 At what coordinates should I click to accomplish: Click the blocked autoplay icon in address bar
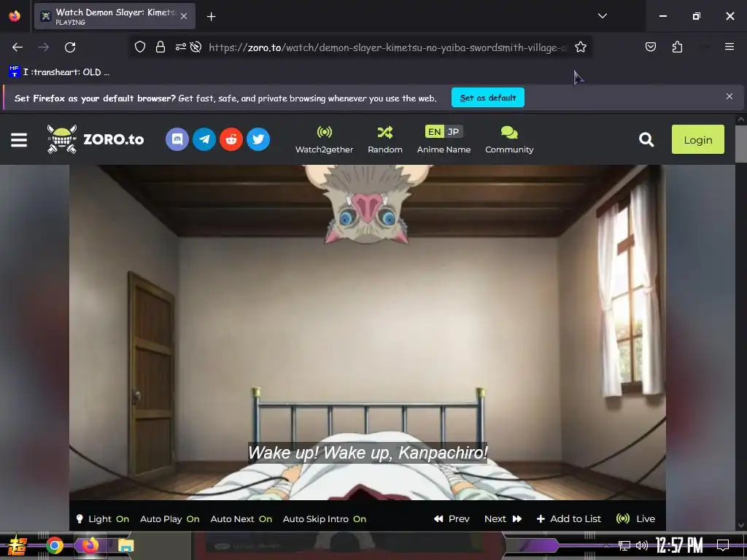click(x=196, y=47)
